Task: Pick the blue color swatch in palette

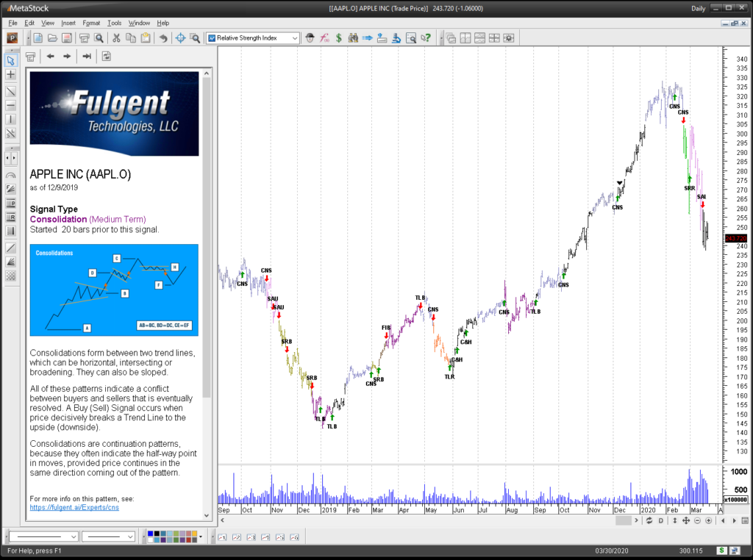Action: coord(151,534)
